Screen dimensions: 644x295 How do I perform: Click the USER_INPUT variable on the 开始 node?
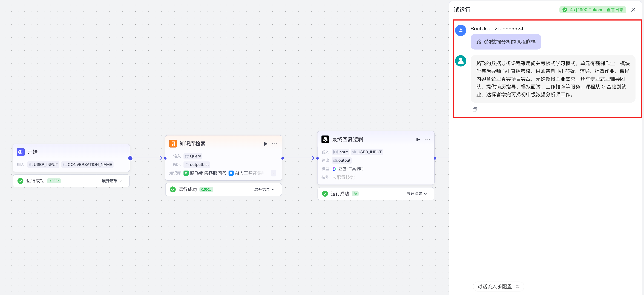[43, 164]
